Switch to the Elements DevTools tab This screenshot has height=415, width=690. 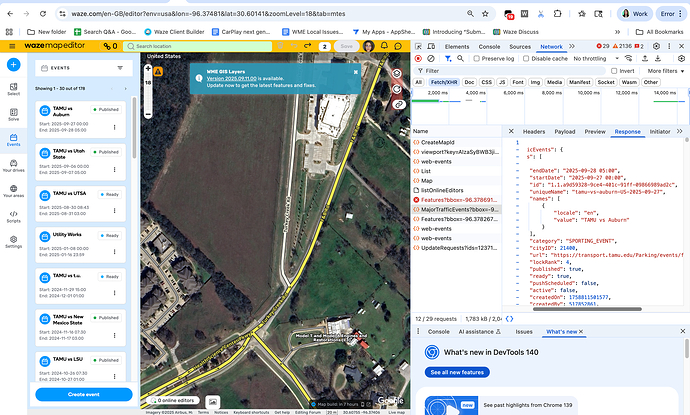tap(457, 47)
